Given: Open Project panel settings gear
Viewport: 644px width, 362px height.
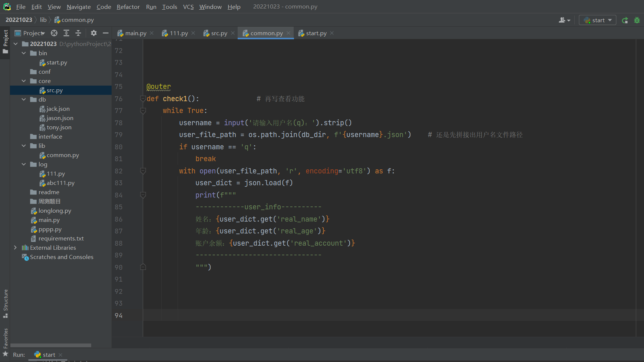Looking at the screenshot, I should 94,33.
